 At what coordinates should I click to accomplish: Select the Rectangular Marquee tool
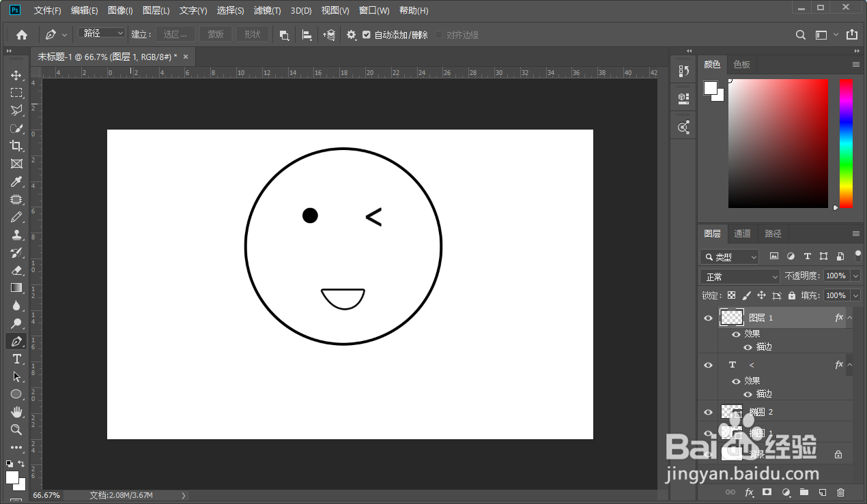16,93
